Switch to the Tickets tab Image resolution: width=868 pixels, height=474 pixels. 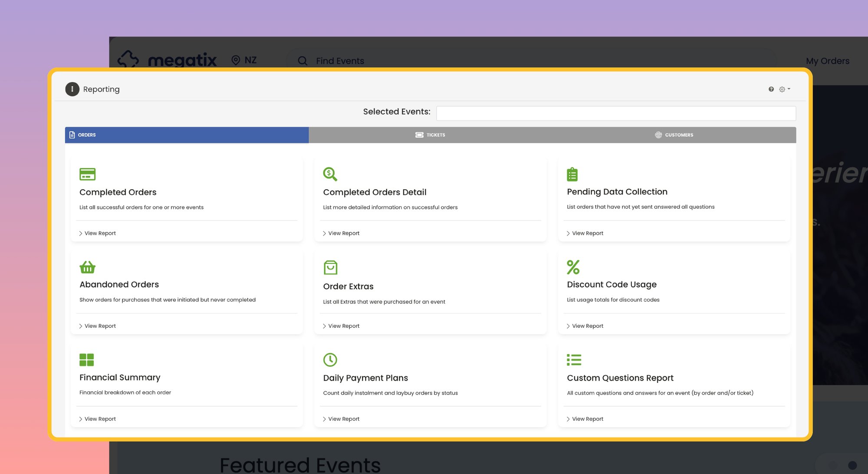[431, 135]
